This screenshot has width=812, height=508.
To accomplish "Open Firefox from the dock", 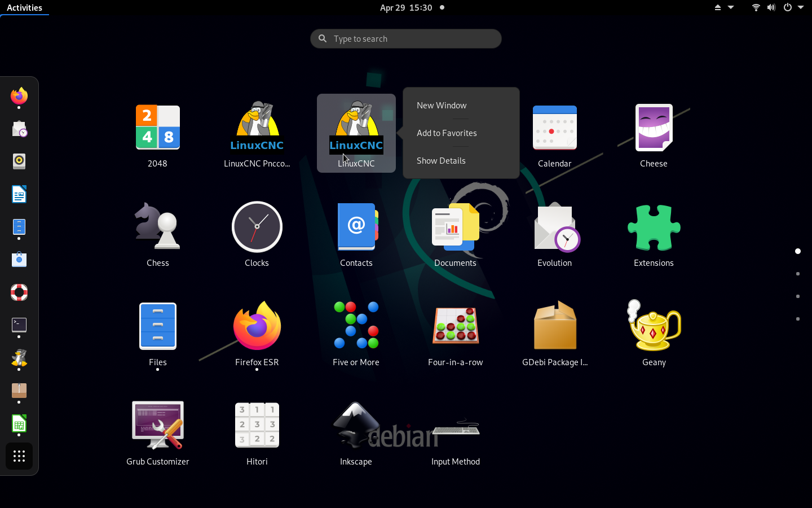I will 19,96.
